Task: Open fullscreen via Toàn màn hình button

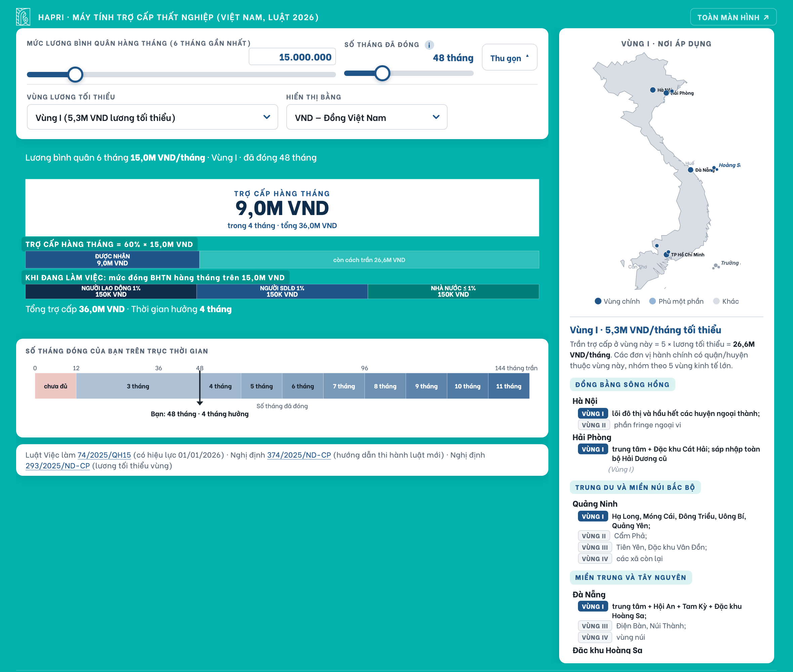Action: 733,17
